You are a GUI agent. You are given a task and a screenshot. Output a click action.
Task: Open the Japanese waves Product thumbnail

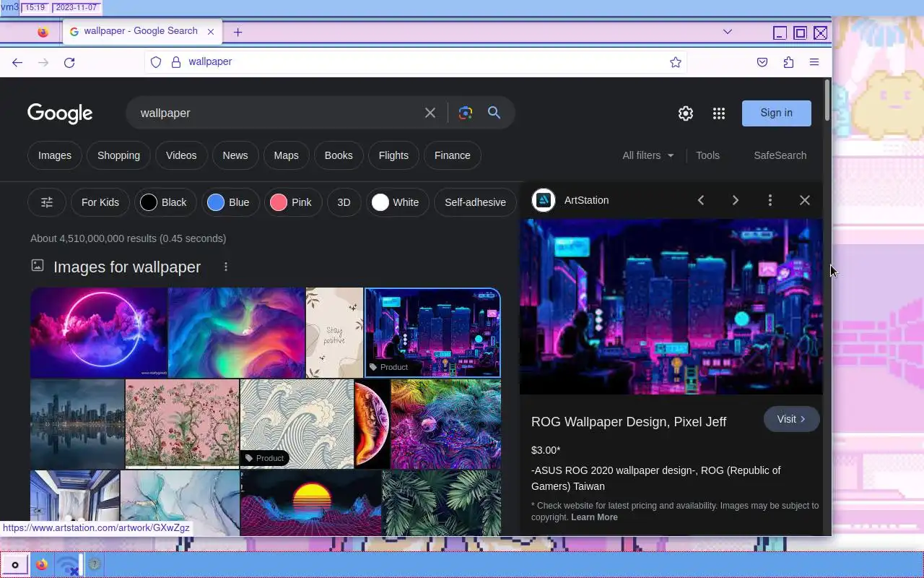coord(297,424)
